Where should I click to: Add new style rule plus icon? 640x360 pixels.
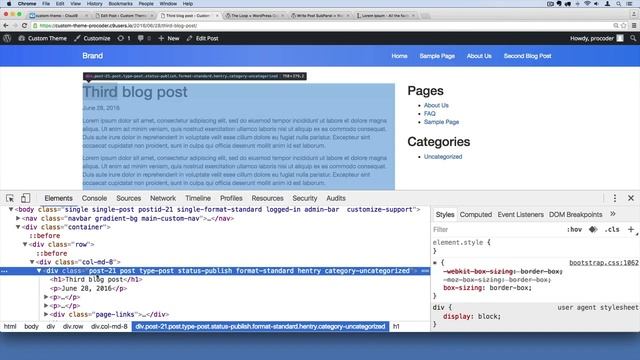(x=631, y=229)
